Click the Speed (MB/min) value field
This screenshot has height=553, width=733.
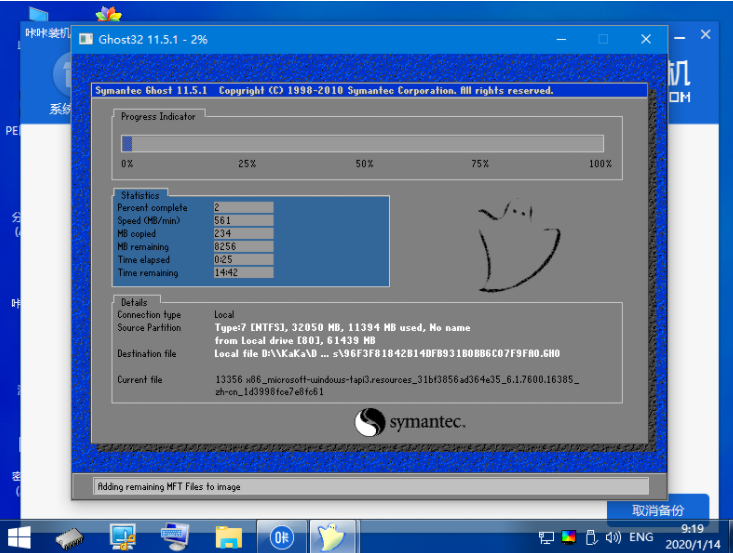(243, 221)
